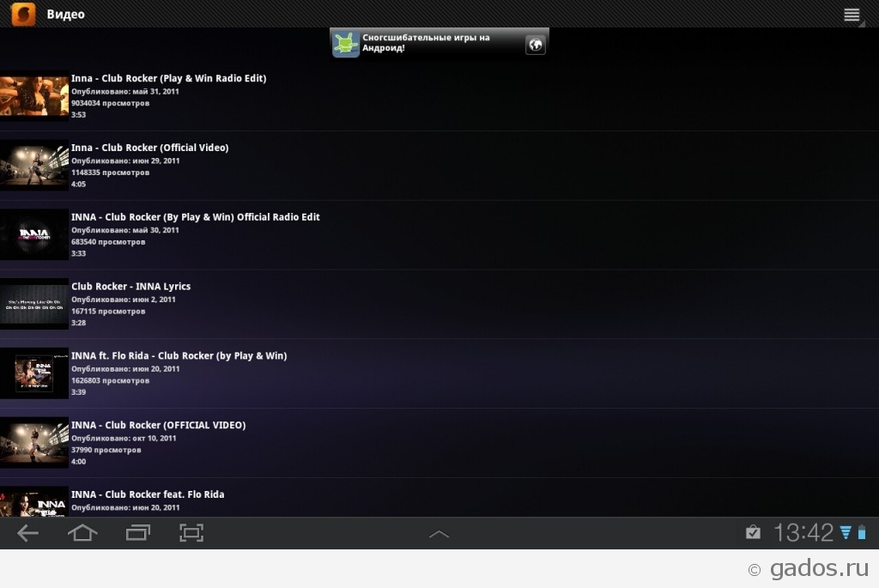This screenshot has height=588, width=879.
Task: Select 'INNA - Club Rocker (By Play & Win) Official Radio Edit'
Action: click(x=196, y=217)
